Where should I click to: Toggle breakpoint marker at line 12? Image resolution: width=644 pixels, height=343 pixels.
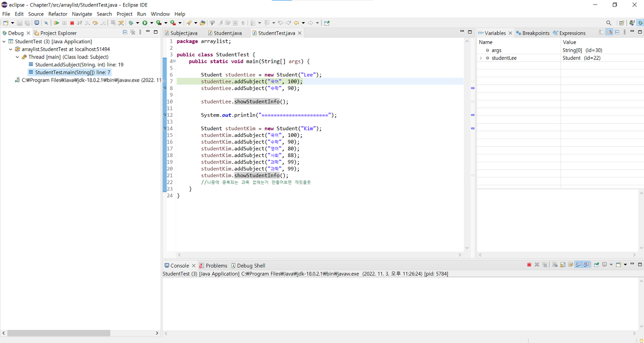pos(165,115)
